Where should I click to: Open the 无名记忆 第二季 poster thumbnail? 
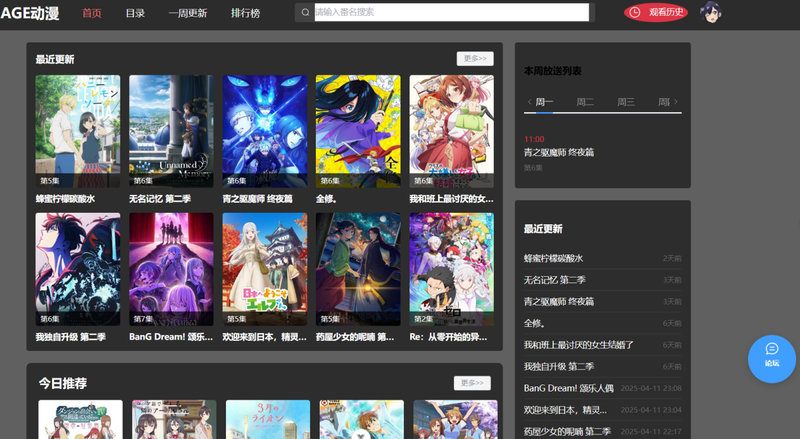coord(171,131)
